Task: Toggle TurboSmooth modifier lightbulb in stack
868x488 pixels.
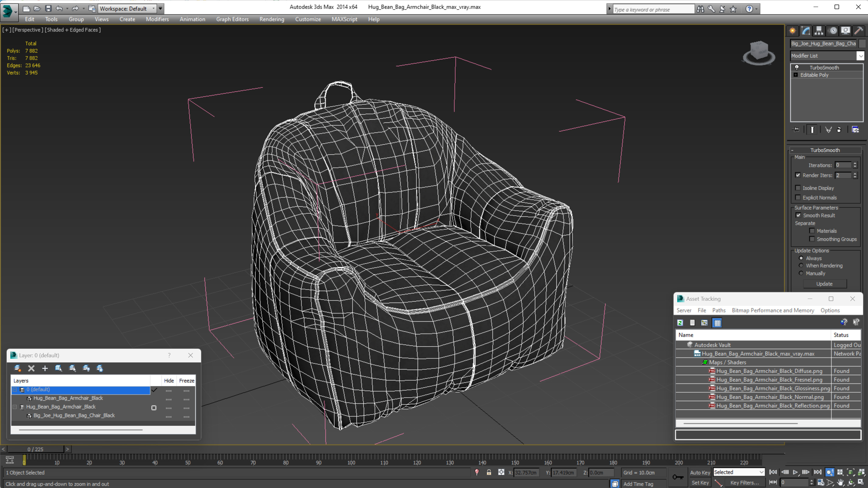Action: [797, 67]
